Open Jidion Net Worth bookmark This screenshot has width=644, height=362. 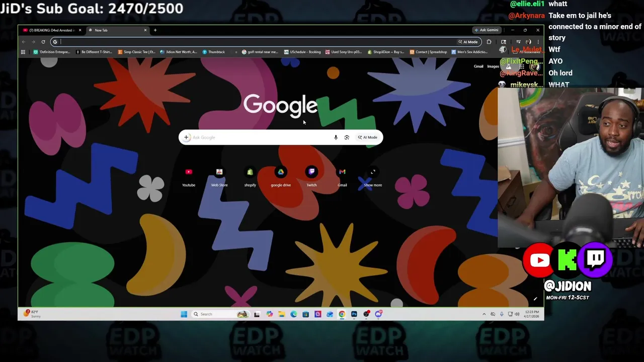pos(179,52)
